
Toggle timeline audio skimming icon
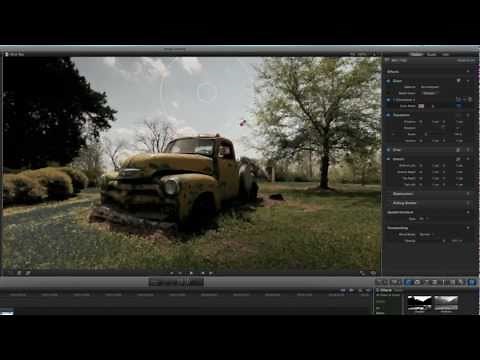(x=351, y=291)
